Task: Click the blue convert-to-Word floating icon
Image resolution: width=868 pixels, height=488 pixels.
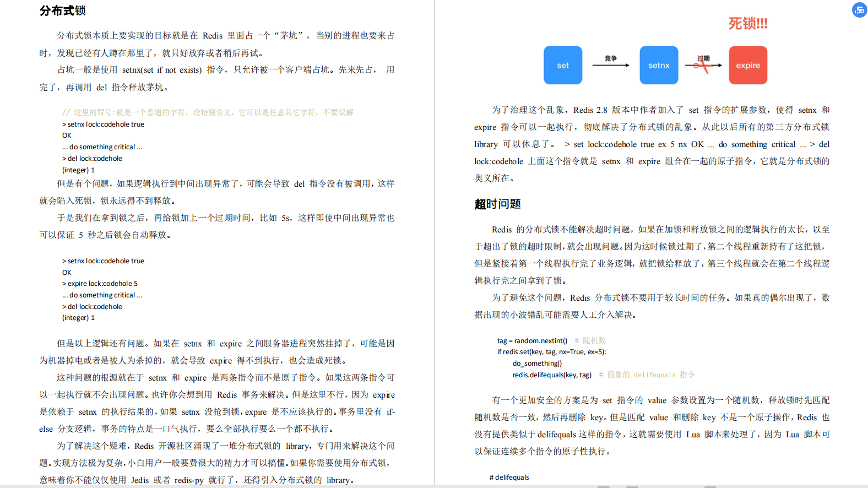Action: 859,10
